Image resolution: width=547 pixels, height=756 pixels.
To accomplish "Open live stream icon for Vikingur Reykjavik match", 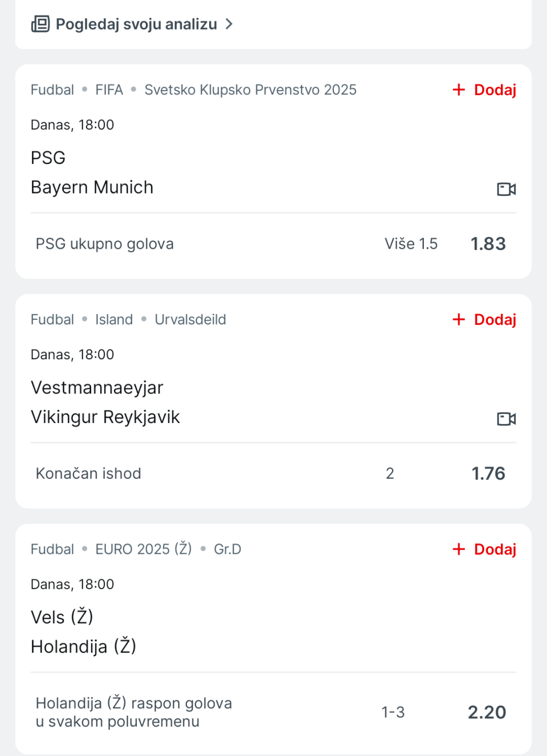I will click(x=506, y=419).
